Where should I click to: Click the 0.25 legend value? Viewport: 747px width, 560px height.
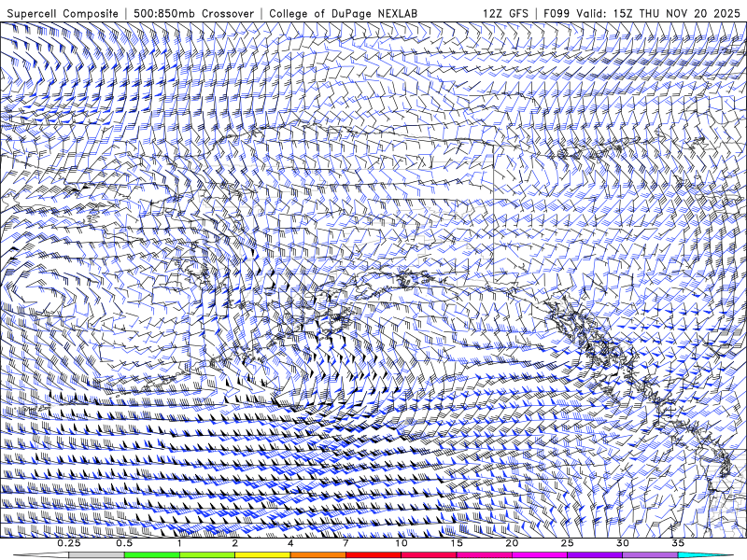[69, 543]
